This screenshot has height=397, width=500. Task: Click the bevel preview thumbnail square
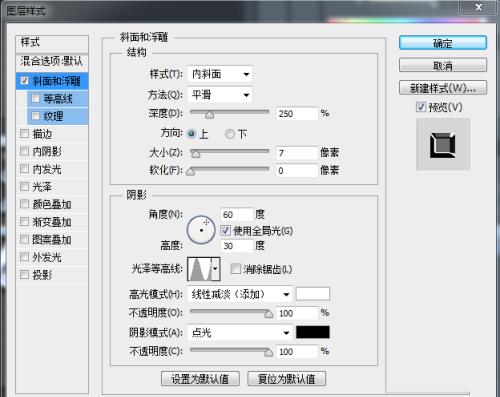click(x=443, y=145)
